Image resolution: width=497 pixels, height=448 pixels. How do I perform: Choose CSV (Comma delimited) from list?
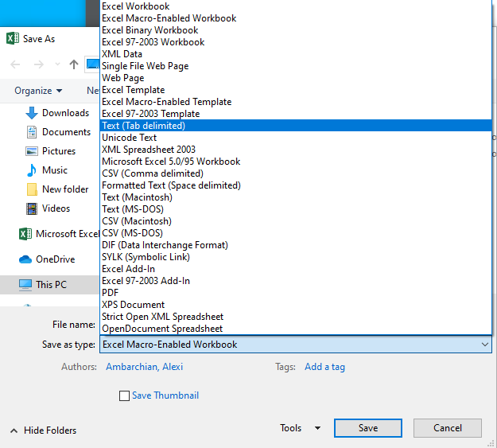click(x=153, y=173)
